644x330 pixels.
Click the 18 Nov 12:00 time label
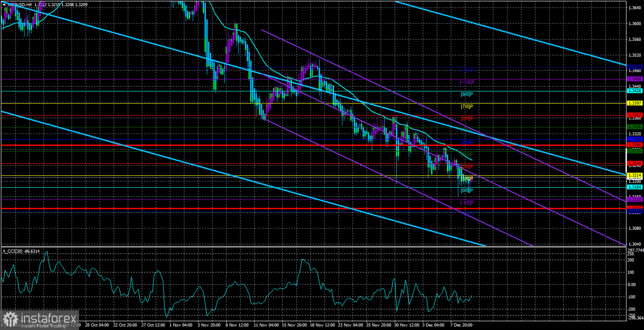pos(322,325)
